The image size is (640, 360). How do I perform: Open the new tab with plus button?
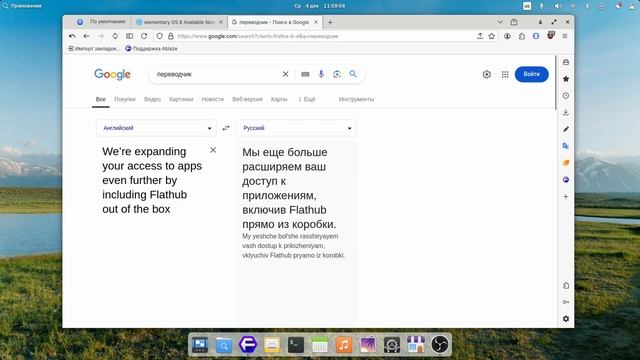[330, 22]
